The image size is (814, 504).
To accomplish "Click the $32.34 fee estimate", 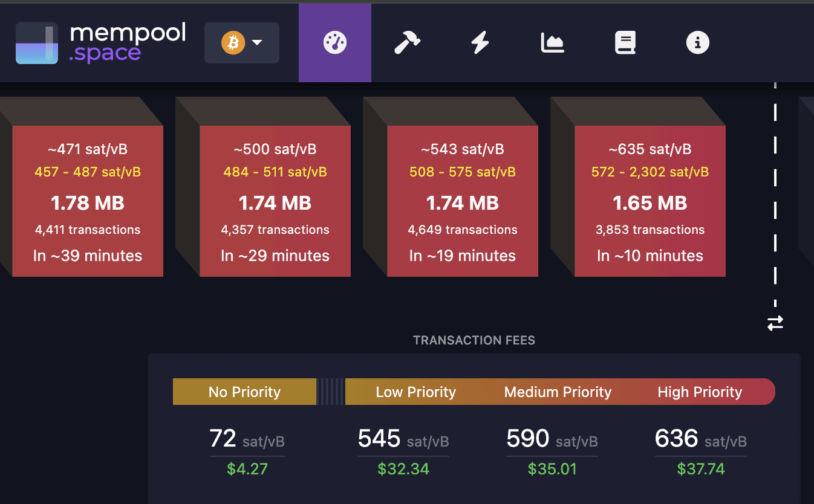I will pos(403,469).
